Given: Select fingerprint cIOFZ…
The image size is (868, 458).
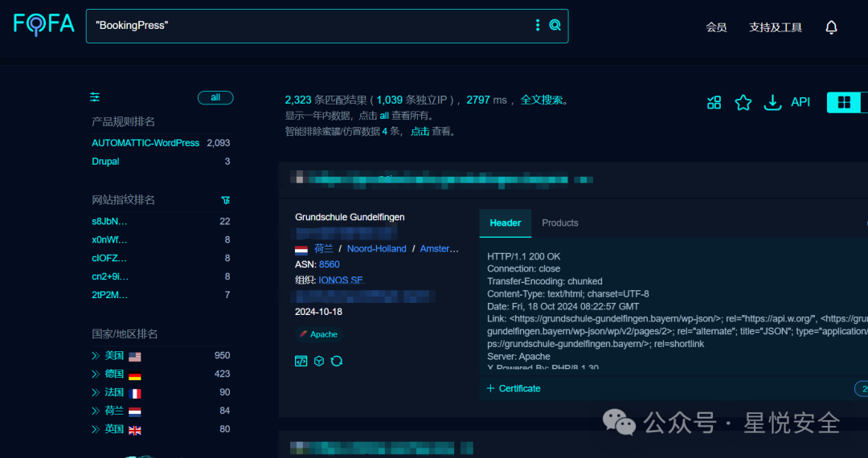Looking at the screenshot, I should pos(109,258).
